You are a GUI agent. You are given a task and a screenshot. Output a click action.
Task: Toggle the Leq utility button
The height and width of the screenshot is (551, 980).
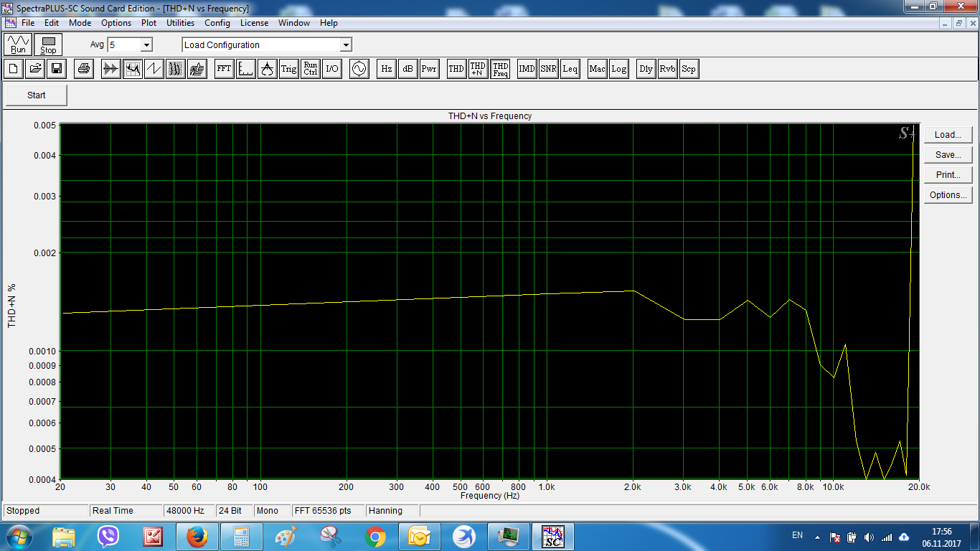tap(570, 69)
